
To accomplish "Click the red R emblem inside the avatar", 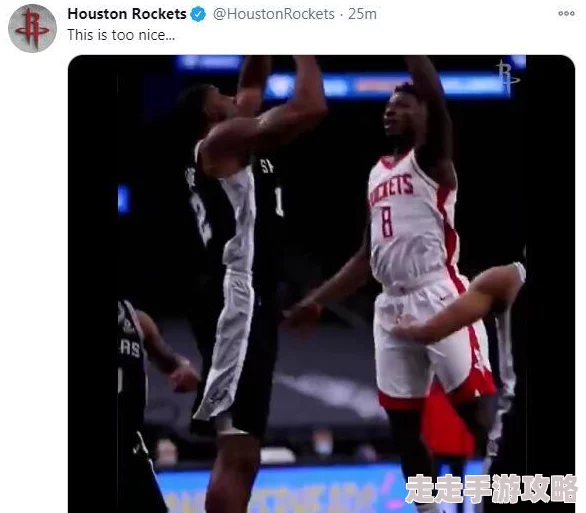I will coord(32,29).
